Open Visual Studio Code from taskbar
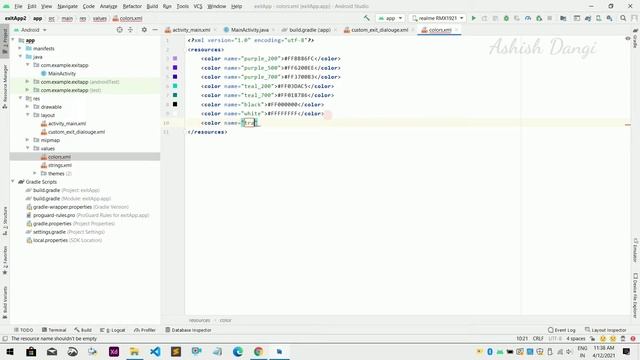Image resolution: width=640 pixels, height=360 pixels. [155, 351]
